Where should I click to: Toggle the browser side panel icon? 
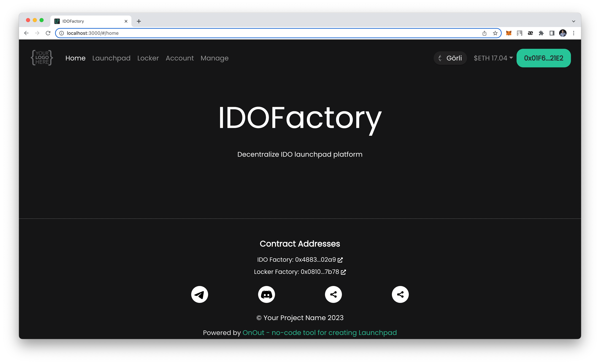[552, 33]
